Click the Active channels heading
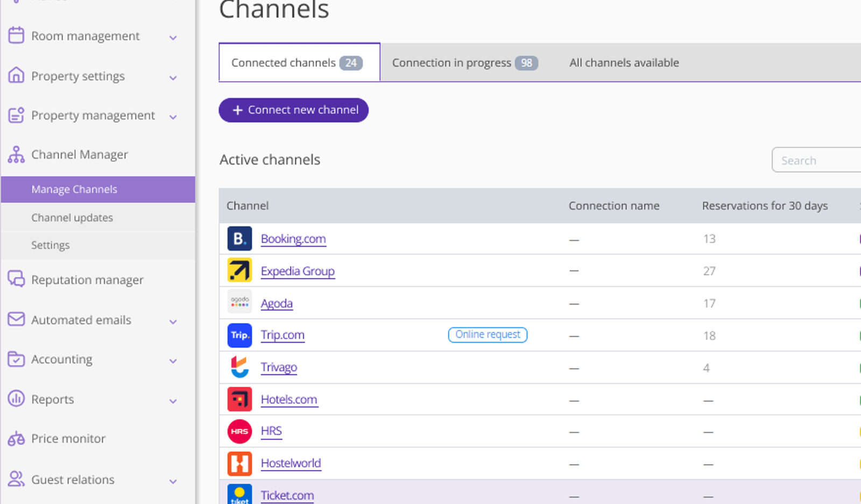861x504 pixels. (x=270, y=159)
